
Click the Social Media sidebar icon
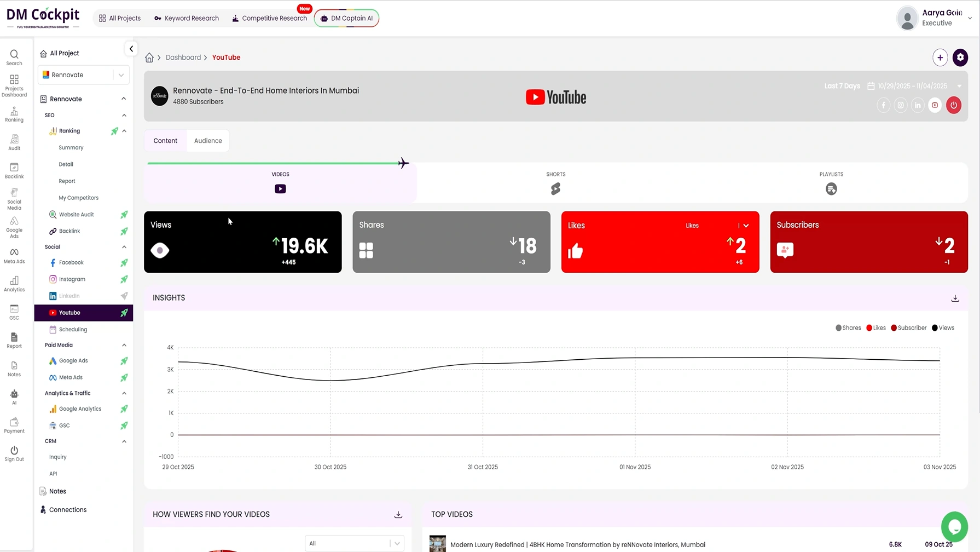[14, 197]
